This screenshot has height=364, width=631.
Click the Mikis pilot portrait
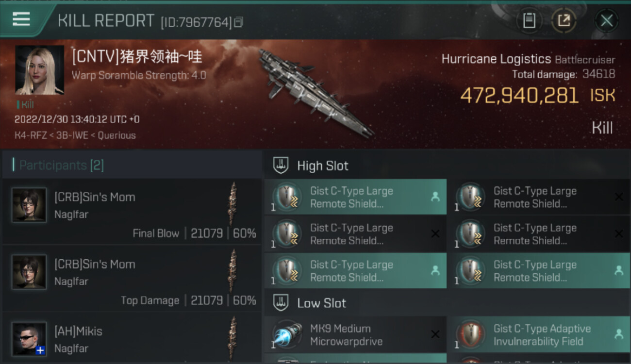coord(29,339)
